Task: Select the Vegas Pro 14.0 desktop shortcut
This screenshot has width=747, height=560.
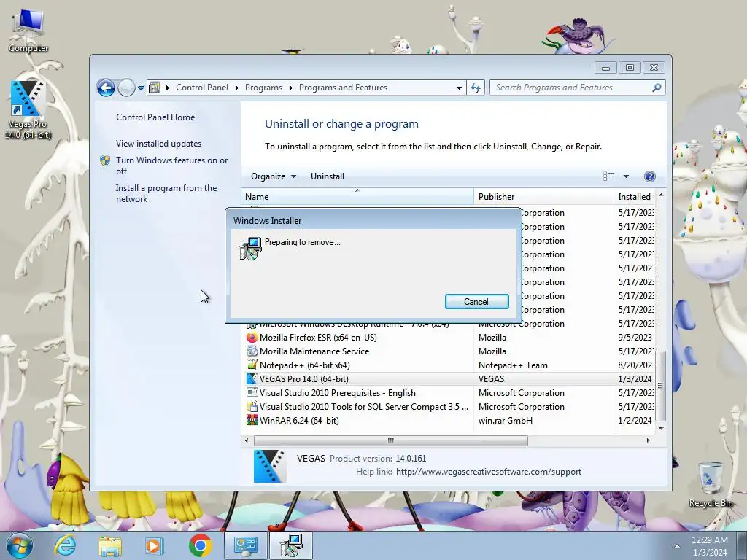Action: pos(28,111)
